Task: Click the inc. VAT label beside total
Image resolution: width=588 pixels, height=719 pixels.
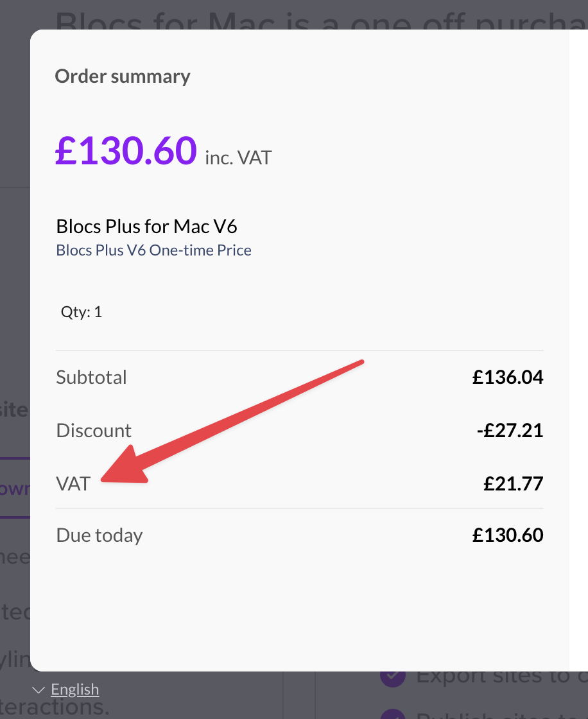Action: click(238, 157)
